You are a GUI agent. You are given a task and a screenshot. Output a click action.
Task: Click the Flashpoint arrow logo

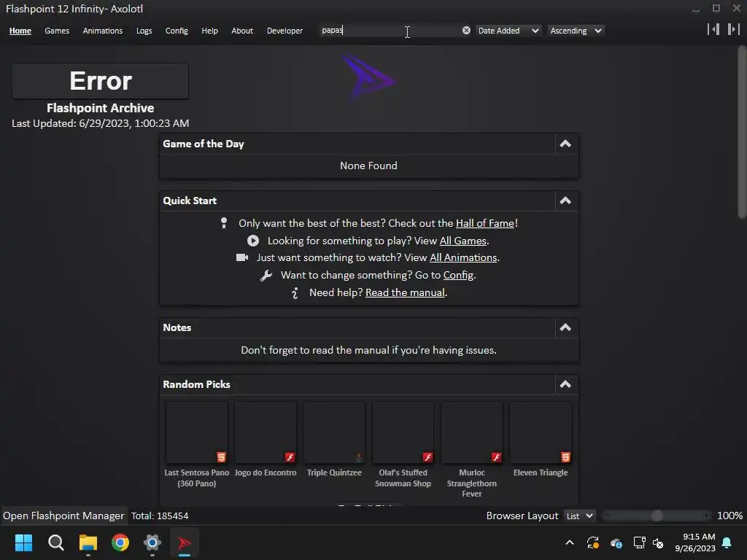tap(368, 78)
